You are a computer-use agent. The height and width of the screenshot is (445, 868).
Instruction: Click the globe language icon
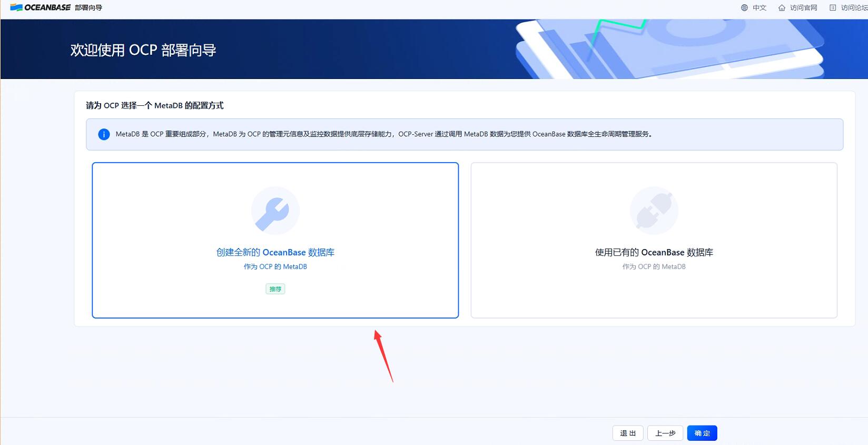point(744,8)
